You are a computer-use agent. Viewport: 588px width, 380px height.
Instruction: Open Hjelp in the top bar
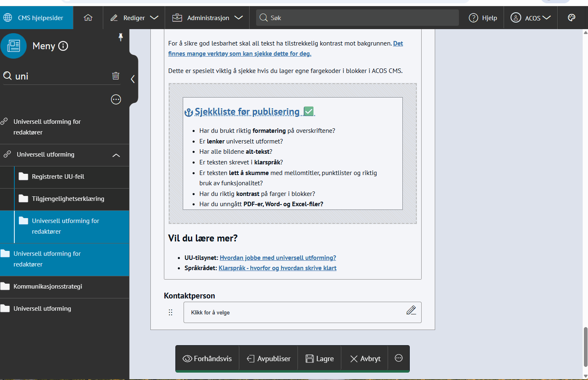pos(483,18)
